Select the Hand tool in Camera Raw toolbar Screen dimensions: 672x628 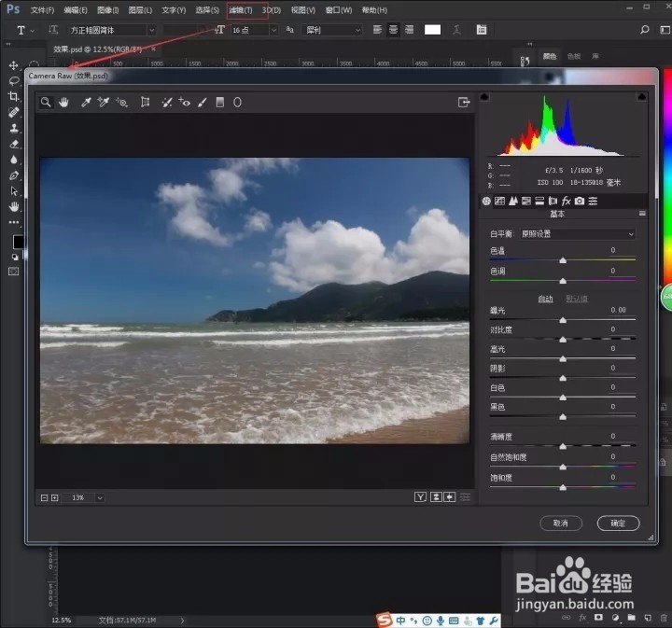click(x=63, y=103)
